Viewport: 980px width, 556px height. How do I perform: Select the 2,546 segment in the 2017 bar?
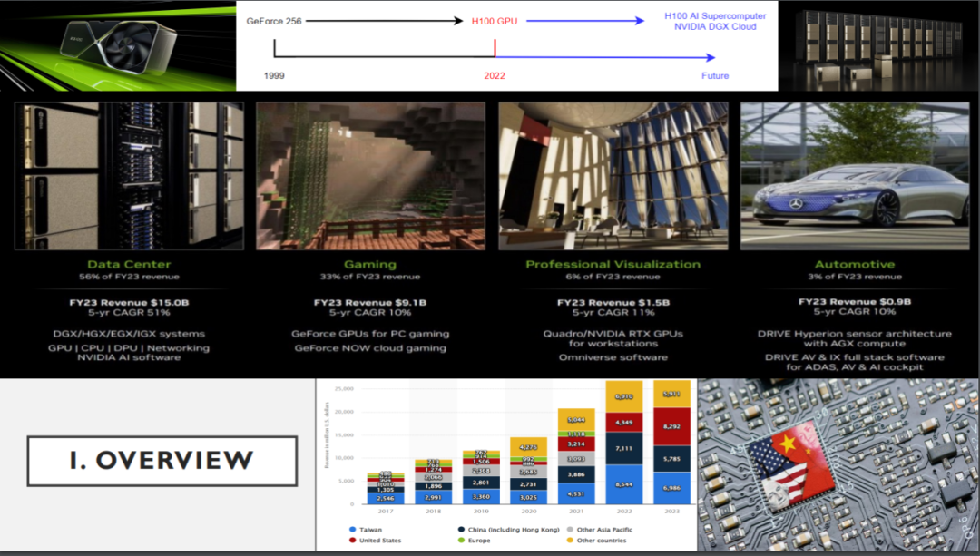[386, 498]
